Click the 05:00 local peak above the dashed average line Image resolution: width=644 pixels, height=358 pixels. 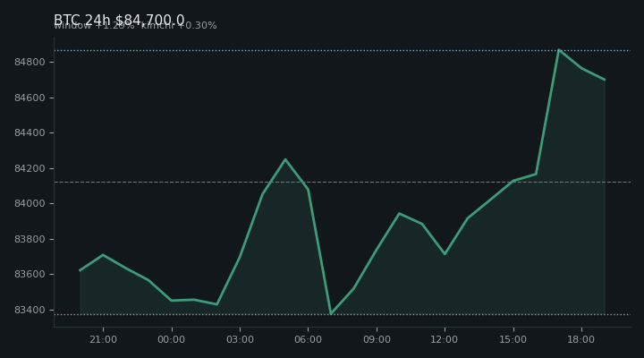pos(285,159)
